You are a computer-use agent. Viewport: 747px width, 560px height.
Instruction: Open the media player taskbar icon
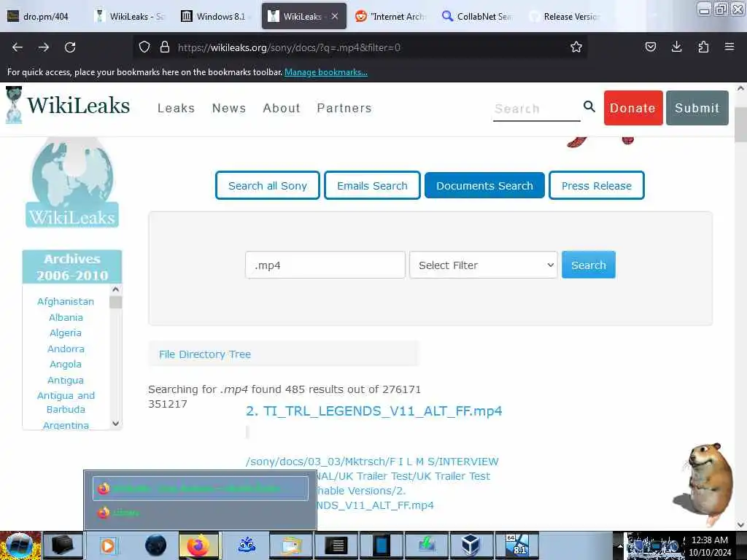[108, 545]
